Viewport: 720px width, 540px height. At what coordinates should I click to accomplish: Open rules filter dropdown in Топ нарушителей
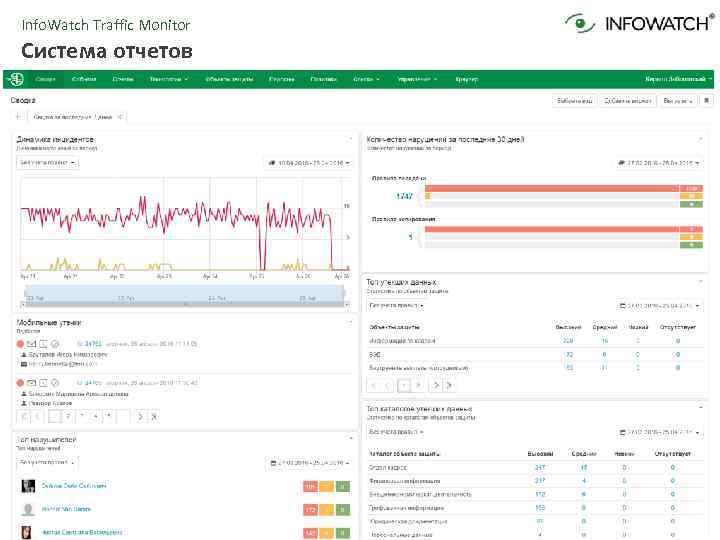(x=48, y=462)
